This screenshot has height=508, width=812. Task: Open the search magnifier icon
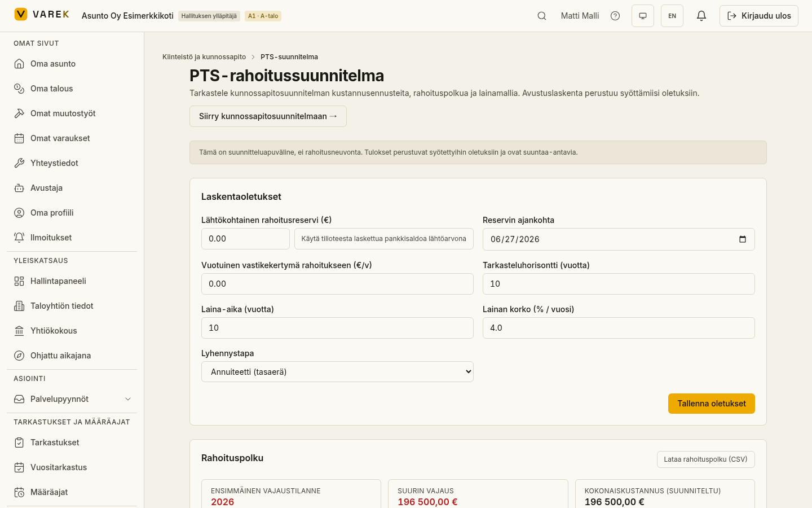click(x=542, y=16)
